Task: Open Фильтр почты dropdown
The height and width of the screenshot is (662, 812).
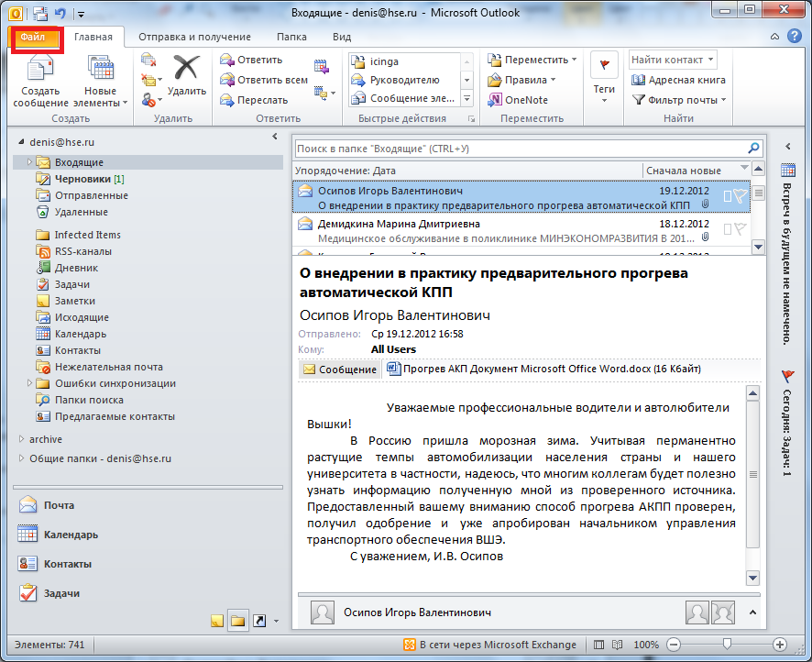Action: [679, 100]
